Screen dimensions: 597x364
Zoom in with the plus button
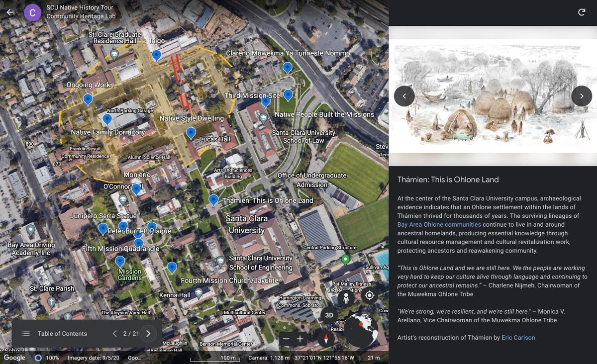coord(300,339)
